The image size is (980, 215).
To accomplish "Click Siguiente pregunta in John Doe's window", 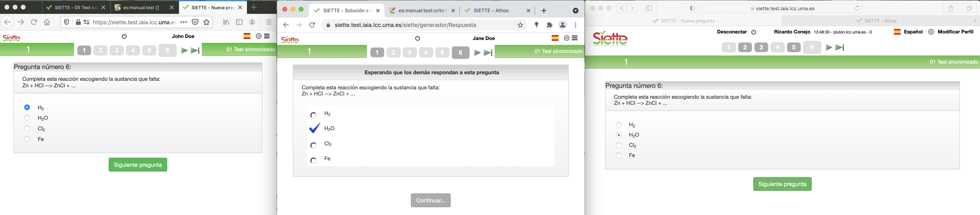I will click(138, 165).
